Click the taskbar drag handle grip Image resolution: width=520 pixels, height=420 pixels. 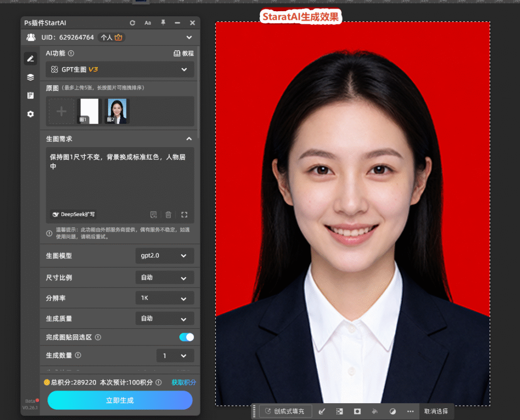254,411
